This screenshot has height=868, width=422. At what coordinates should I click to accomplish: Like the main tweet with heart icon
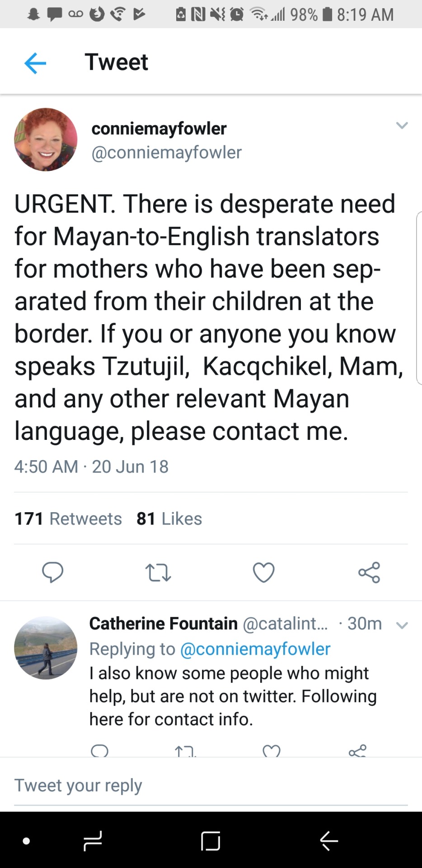[263, 572]
